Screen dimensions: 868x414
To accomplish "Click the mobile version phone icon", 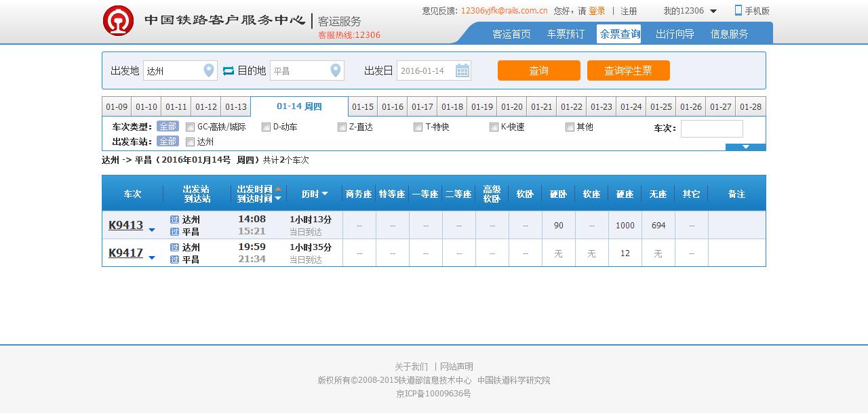I will tap(738, 10).
